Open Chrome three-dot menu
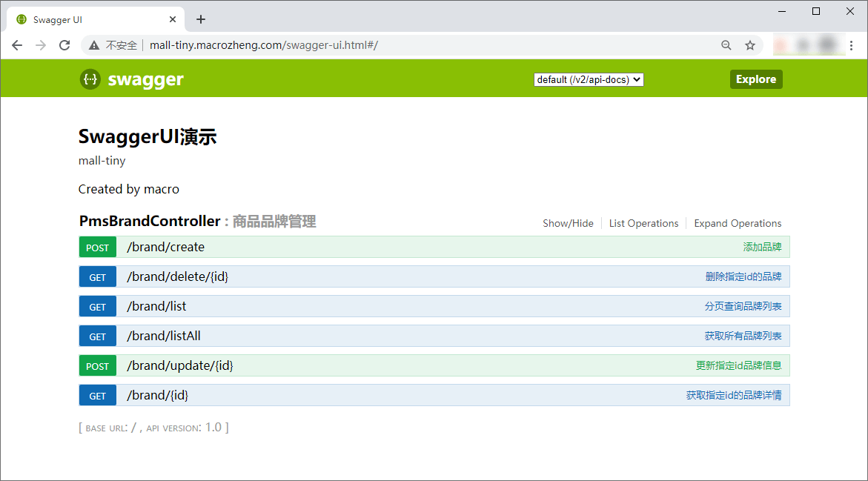868x481 pixels. tap(852, 45)
